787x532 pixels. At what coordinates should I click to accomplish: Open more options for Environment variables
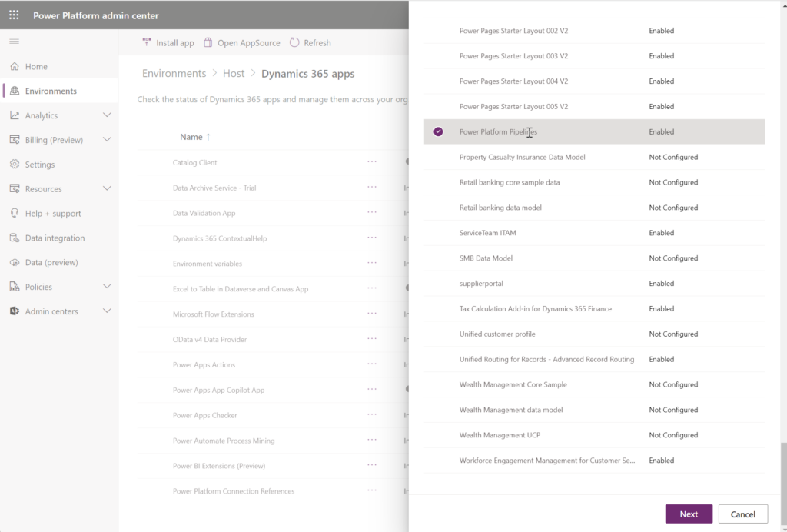372,263
